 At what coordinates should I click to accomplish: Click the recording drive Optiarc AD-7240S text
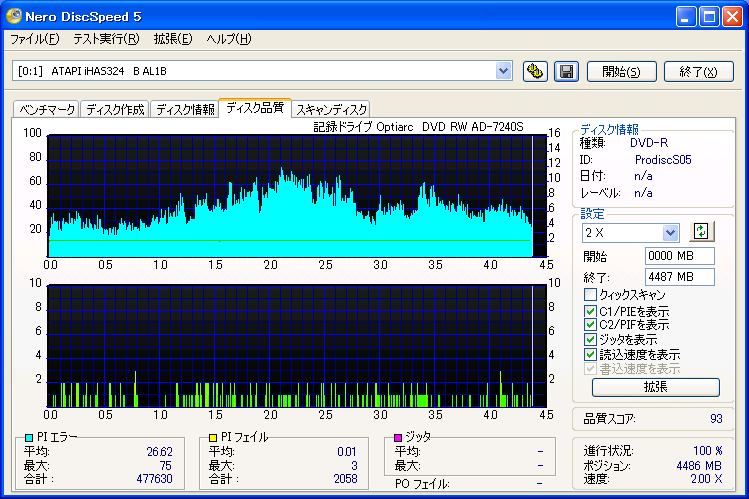[x=418, y=127]
